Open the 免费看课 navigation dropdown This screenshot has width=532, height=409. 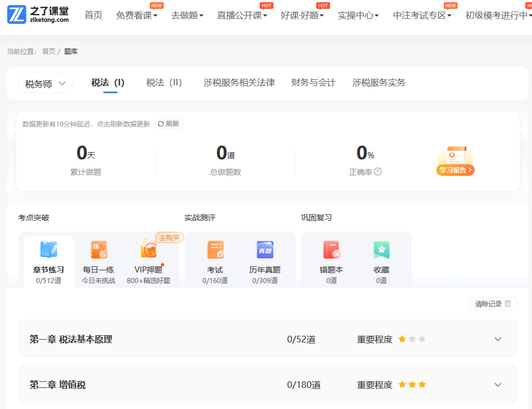tap(136, 16)
